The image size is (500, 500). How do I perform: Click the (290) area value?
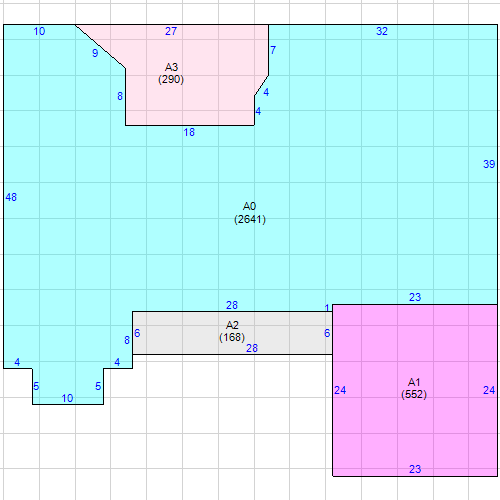[171, 79]
